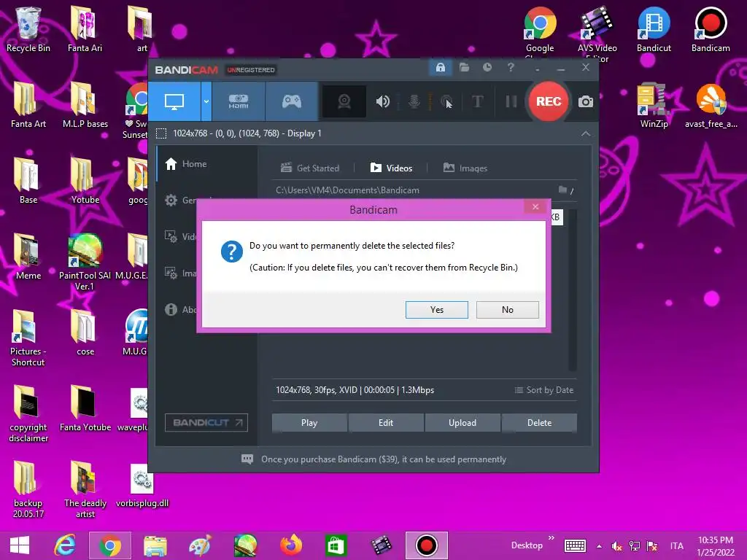747x560 pixels.
Task: Confirm deletion with the Yes button
Action: 436,309
